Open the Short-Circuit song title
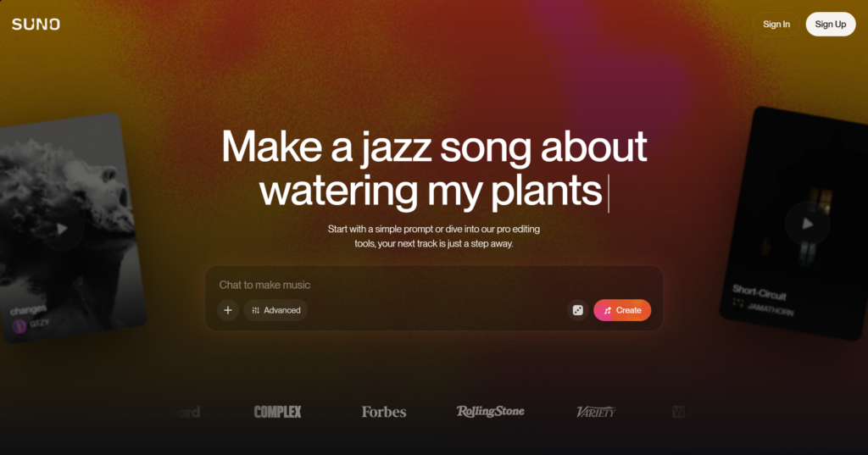 tap(759, 291)
